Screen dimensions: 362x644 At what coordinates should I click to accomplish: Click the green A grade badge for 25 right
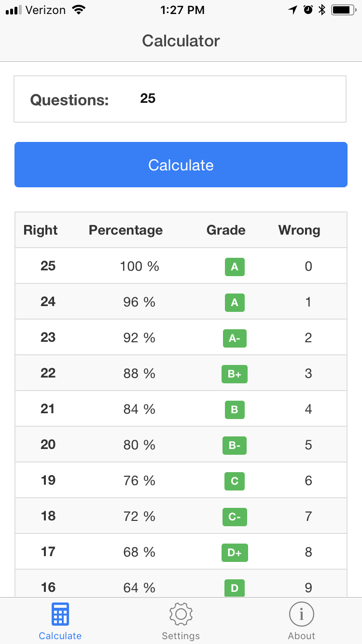tap(235, 266)
